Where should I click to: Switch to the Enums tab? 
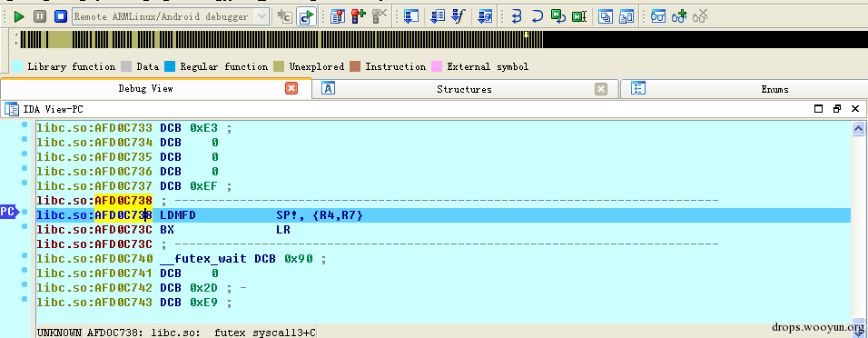pyautogui.click(x=774, y=89)
